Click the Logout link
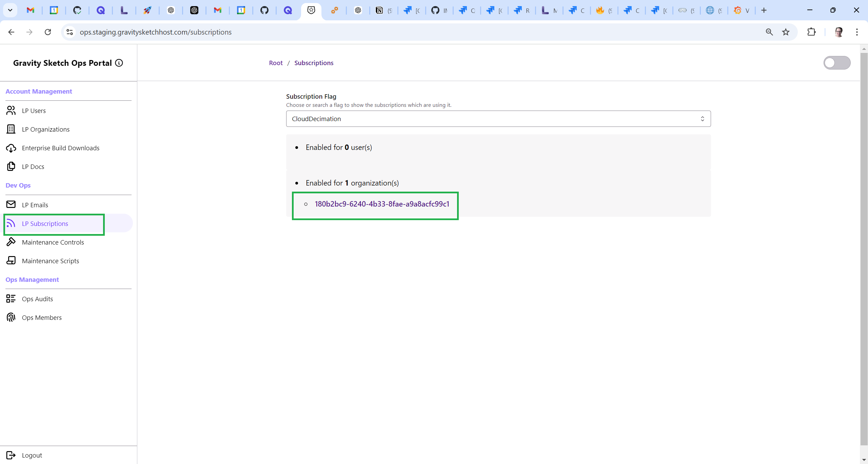The image size is (868, 464). [x=32, y=455]
